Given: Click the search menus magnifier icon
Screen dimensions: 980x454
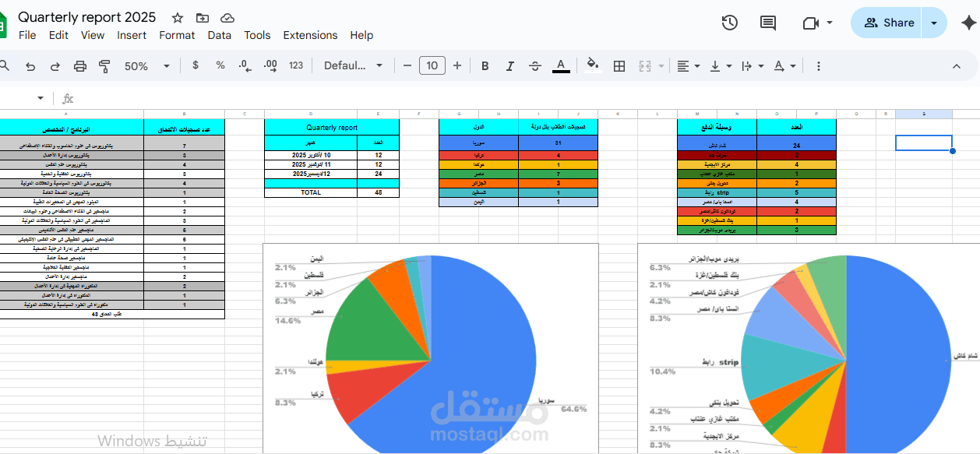Looking at the screenshot, I should tap(5, 66).
